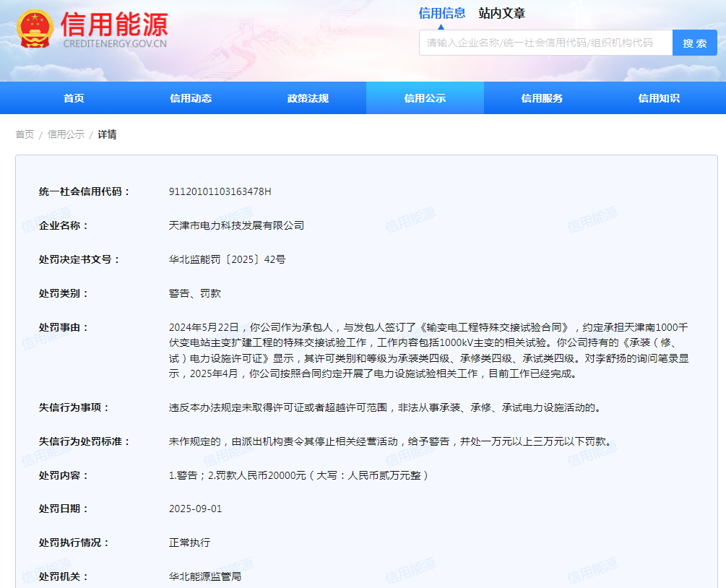726x588 pixels.
Task: Click the national emblem logo icon
Action: point(35,28)
